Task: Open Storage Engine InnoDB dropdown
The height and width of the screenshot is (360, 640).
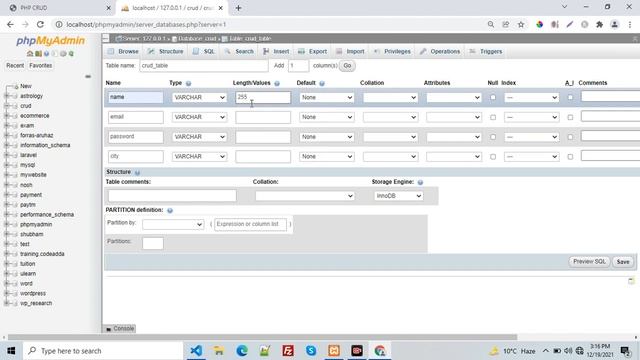Action: [398, 196]
